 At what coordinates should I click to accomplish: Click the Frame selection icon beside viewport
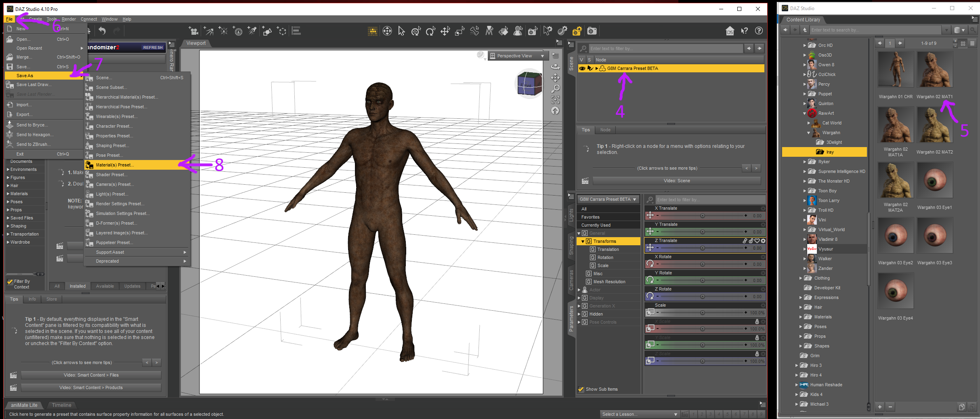click(556, 99)
